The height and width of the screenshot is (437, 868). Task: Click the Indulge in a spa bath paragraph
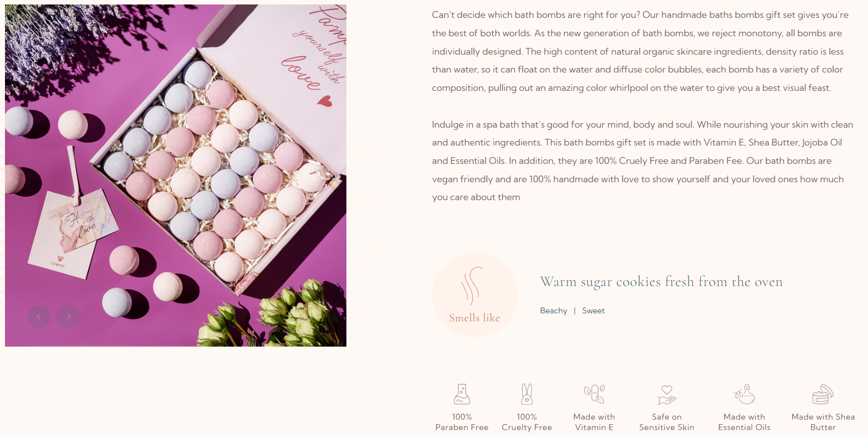[x=642, y=161]
